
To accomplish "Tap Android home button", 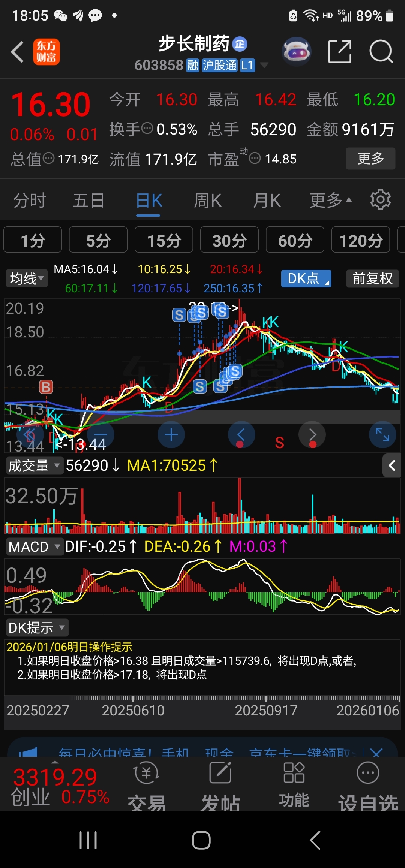I will tap(201, 840).
